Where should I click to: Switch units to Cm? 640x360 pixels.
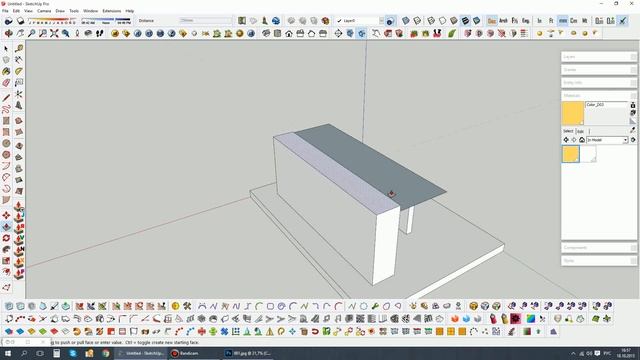[x=573, y=20]
